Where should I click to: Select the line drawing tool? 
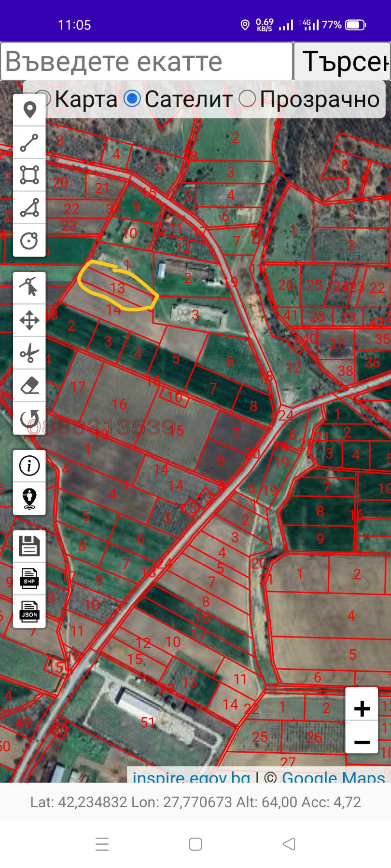(x=29, y=143)
